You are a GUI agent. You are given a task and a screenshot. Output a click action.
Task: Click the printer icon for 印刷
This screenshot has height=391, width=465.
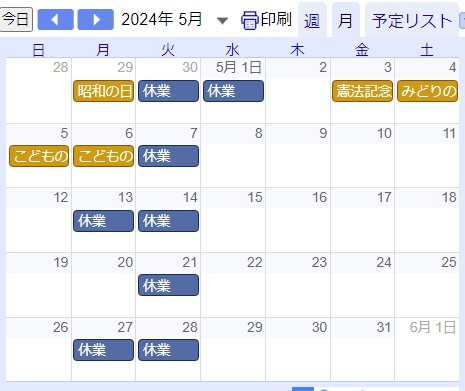(249, 20)
